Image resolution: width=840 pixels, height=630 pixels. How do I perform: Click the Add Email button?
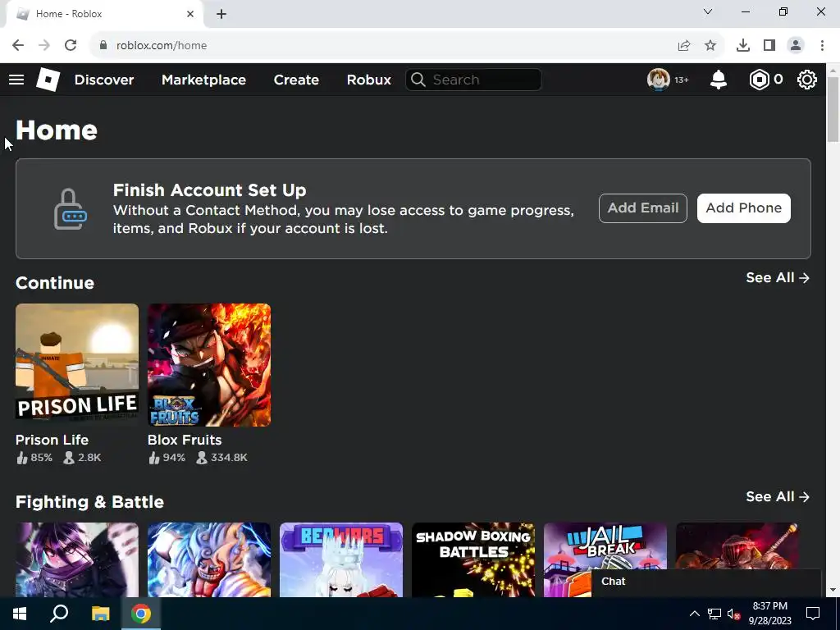(643, 208)
